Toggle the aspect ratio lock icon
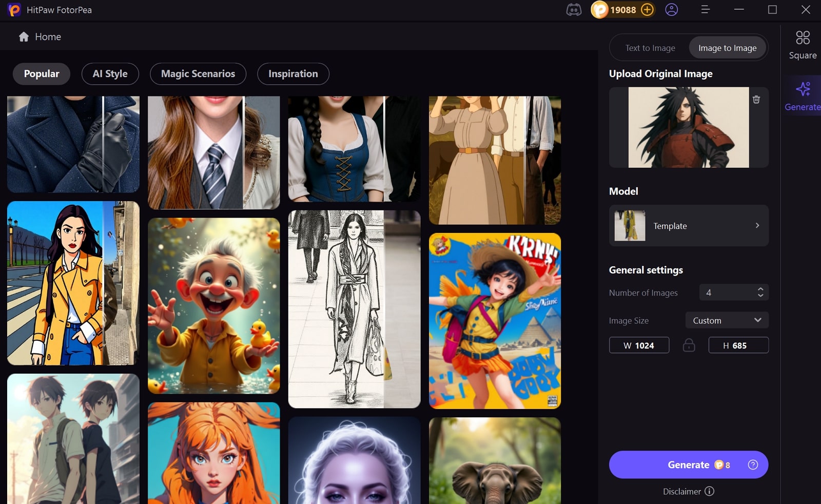Image resolution: width=821 pixels, height=504 pixels. click(x=689, y=345)
